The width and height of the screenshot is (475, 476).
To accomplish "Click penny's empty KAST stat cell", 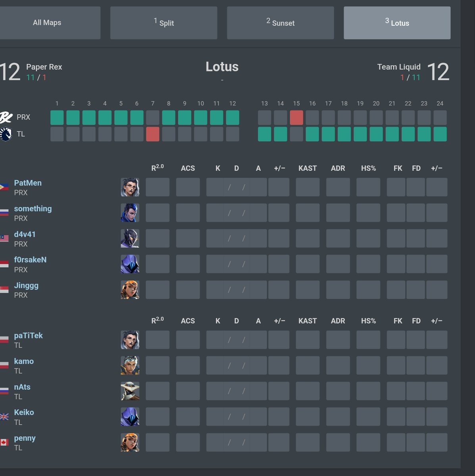I will coord(308,443).
